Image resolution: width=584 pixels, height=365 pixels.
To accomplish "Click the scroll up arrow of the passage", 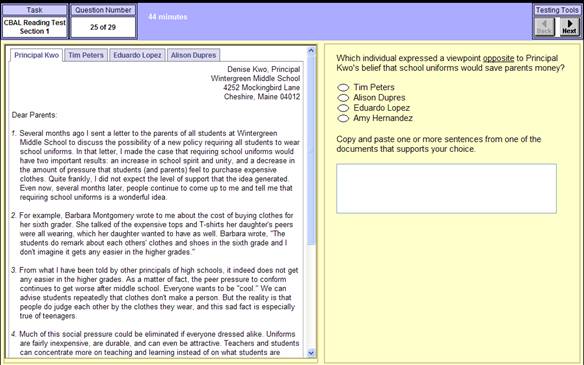I will click(x=311, y=50).
